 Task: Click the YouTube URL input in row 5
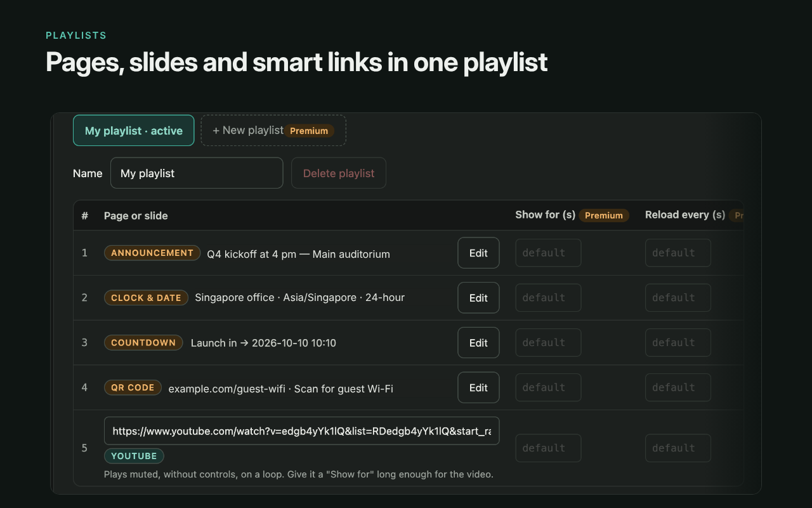[x=302, y=431]
